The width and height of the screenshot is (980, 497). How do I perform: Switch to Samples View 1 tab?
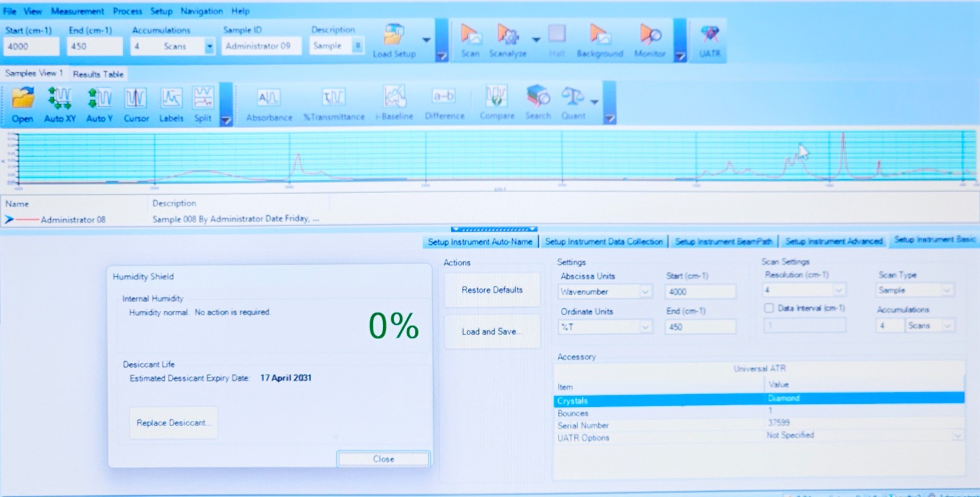pyautogui.click(x=34, y=73)
